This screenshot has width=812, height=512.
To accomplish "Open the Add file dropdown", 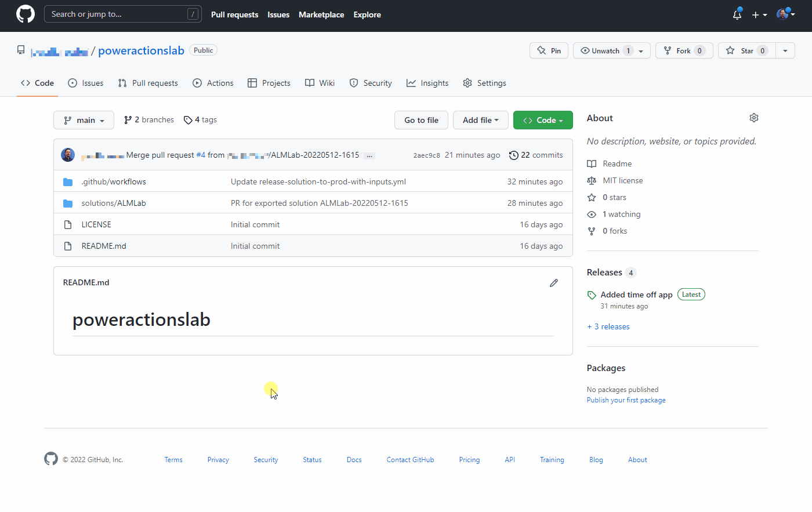I will click(480, 119).
